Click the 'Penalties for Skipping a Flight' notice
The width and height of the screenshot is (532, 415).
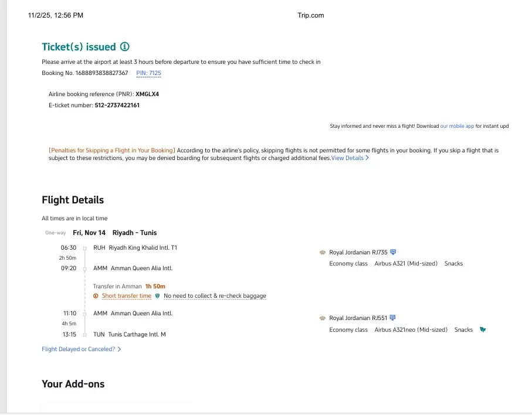(112, 151)
